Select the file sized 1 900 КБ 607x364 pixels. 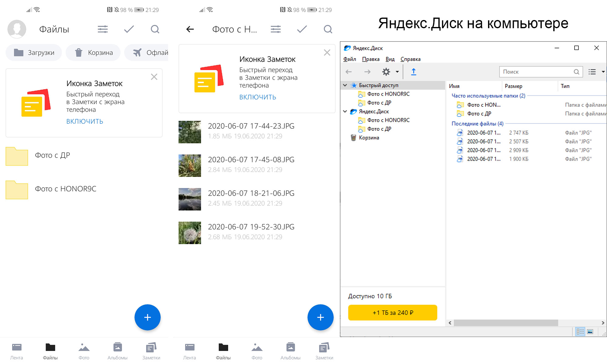527,159
